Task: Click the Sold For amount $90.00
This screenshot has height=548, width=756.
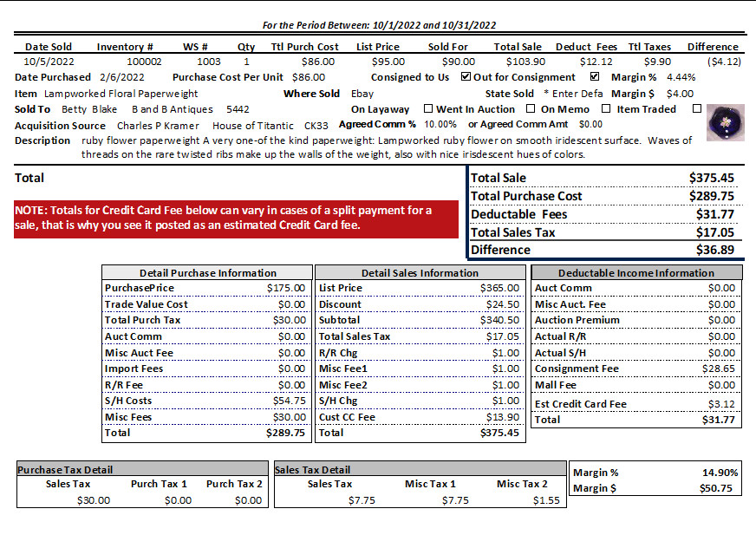Action: point(459,62)
